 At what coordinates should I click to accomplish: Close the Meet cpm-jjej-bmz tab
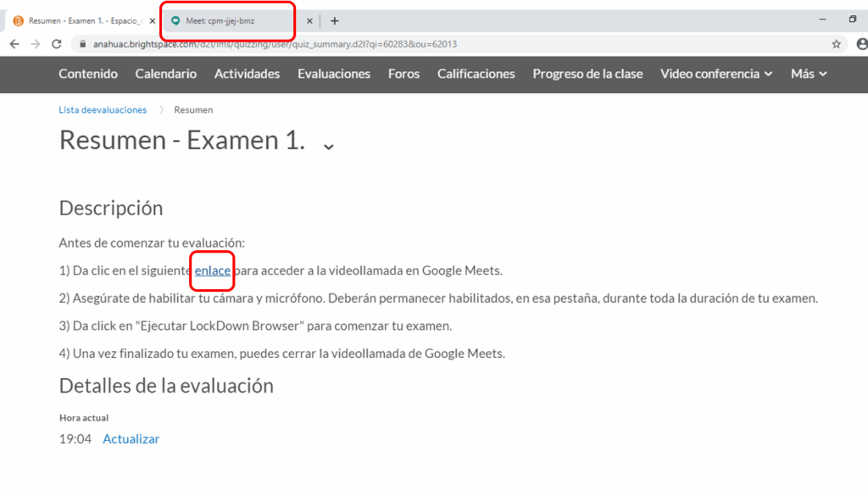[x=309, y=20]
